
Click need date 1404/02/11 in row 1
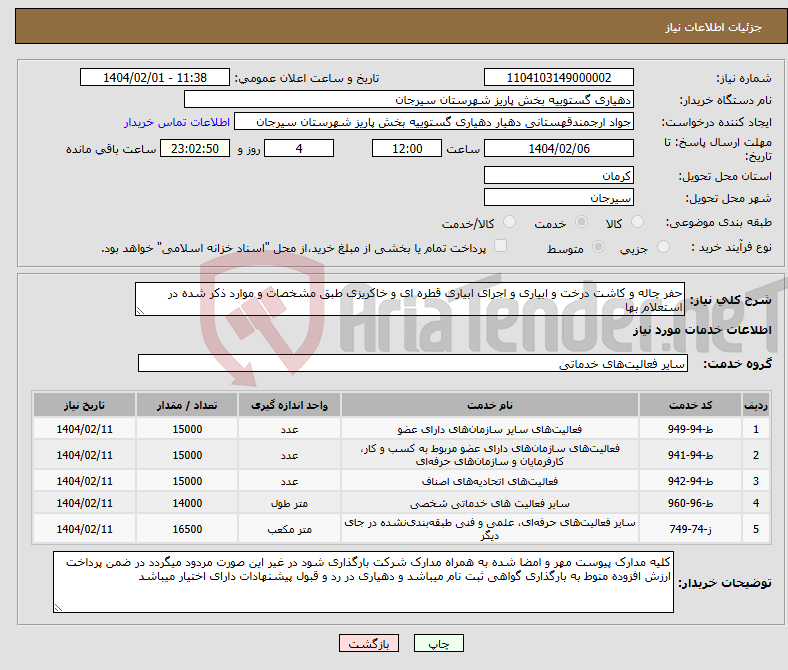84,429
